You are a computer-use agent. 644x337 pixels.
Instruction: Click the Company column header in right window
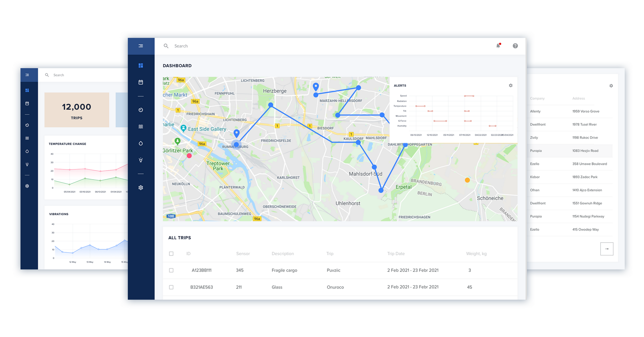537,98
